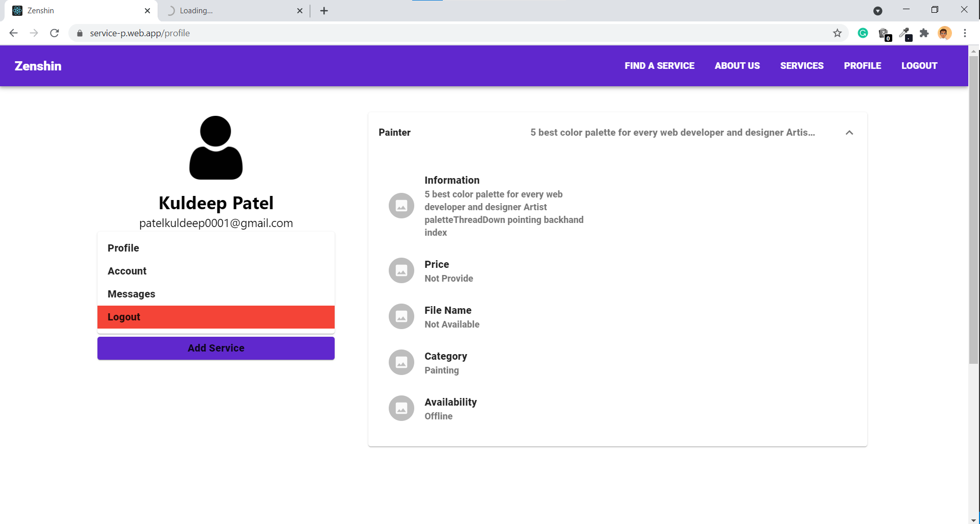Screen dimensions: 980x524
Task: Open SERVICES in navbar
Action: point(801,66)
